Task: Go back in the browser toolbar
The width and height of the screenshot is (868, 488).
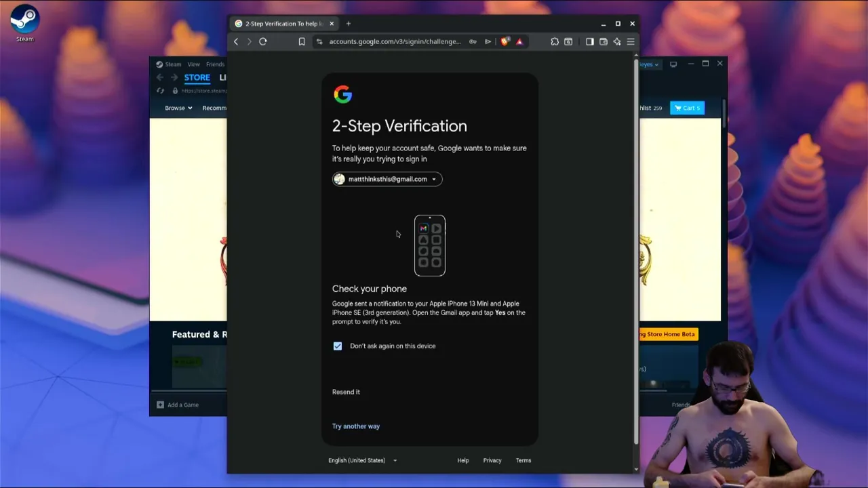Action: (236, 41)
